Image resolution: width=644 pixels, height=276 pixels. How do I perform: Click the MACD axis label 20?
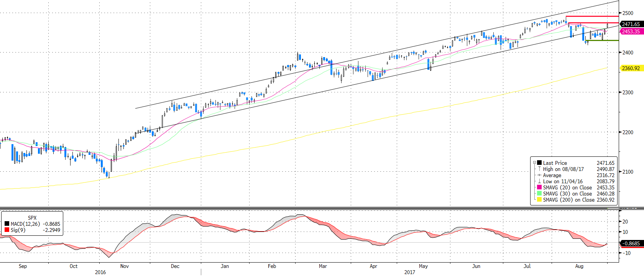625,222
